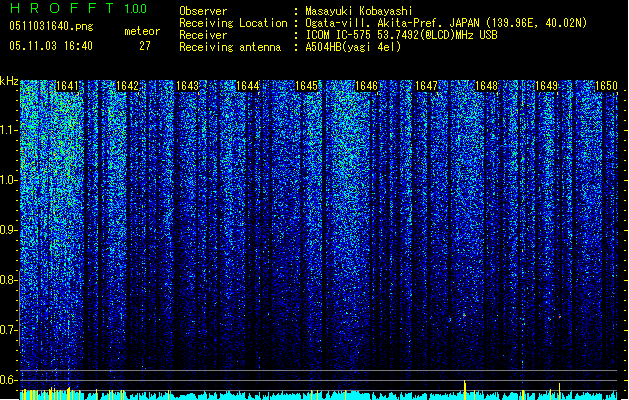Click the meteor count value 27
Image resolution: width=629 pixels, height=400 pixels.
(145, 46)
